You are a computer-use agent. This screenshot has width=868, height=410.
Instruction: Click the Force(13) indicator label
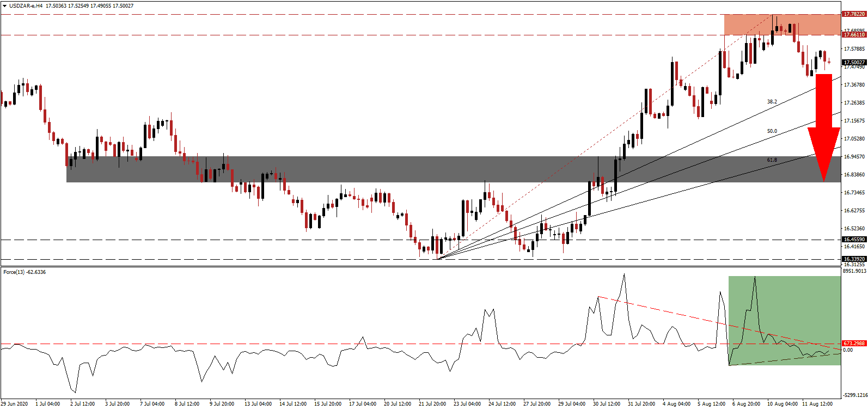pos(25,272)
